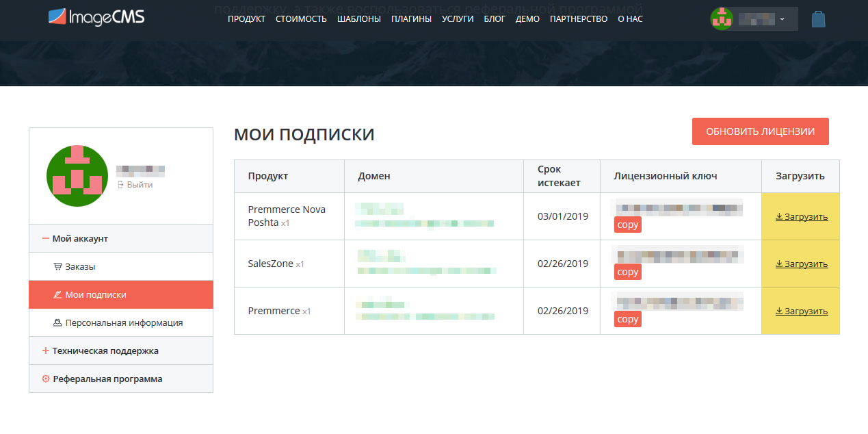Select Мои подписки in the sidebar
This screenshot has height=434, width=868.
[121, 294]
